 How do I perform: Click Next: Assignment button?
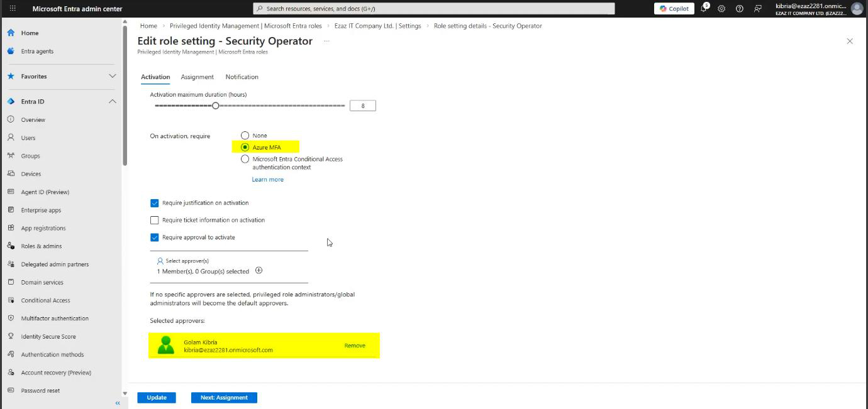(224, 398)
